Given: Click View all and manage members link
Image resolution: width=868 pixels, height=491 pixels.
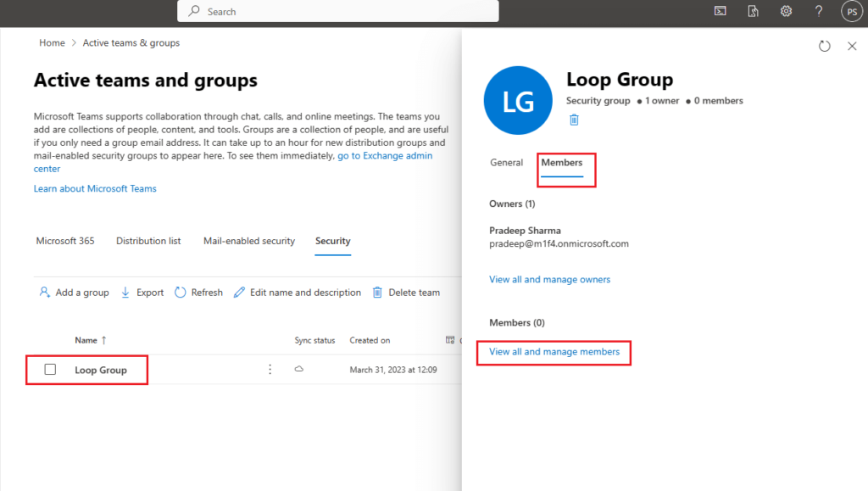Looking at the screenshot, I should click(554, 351).
